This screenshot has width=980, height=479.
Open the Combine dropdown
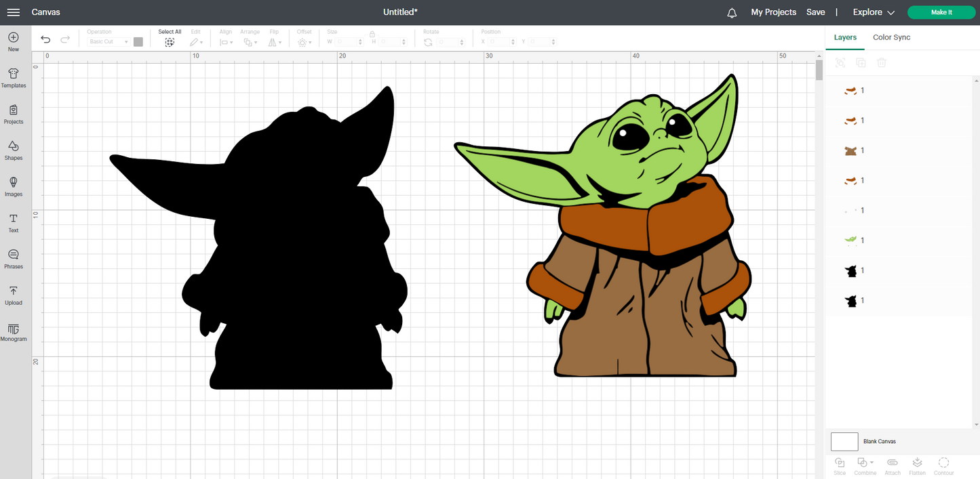click(865, 463)
